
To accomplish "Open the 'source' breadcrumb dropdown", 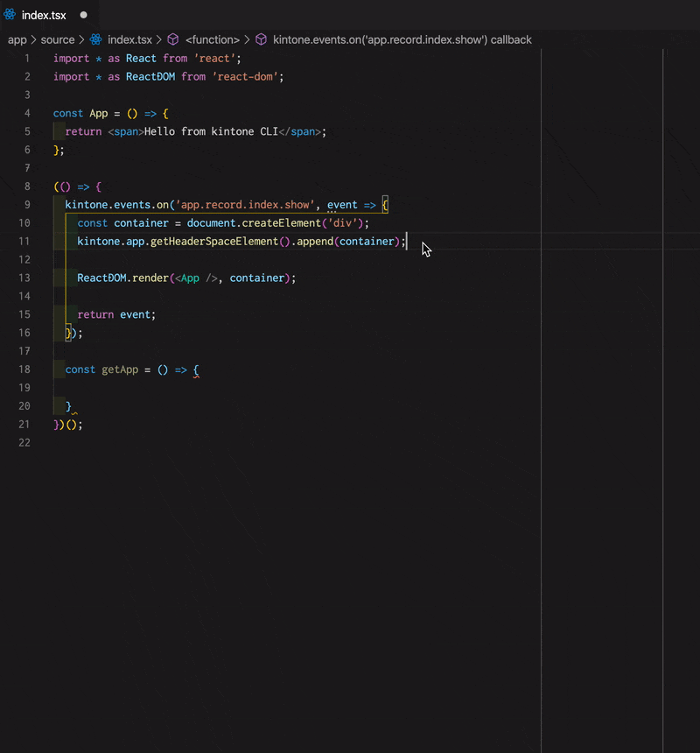I will click(x=55, y=39).
